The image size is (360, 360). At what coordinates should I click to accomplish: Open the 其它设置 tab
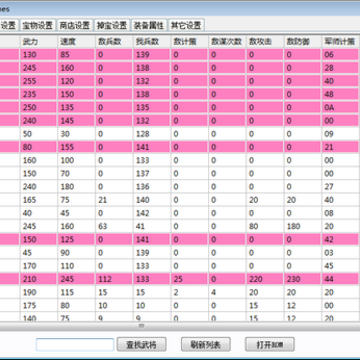click(x=186, y=25)
